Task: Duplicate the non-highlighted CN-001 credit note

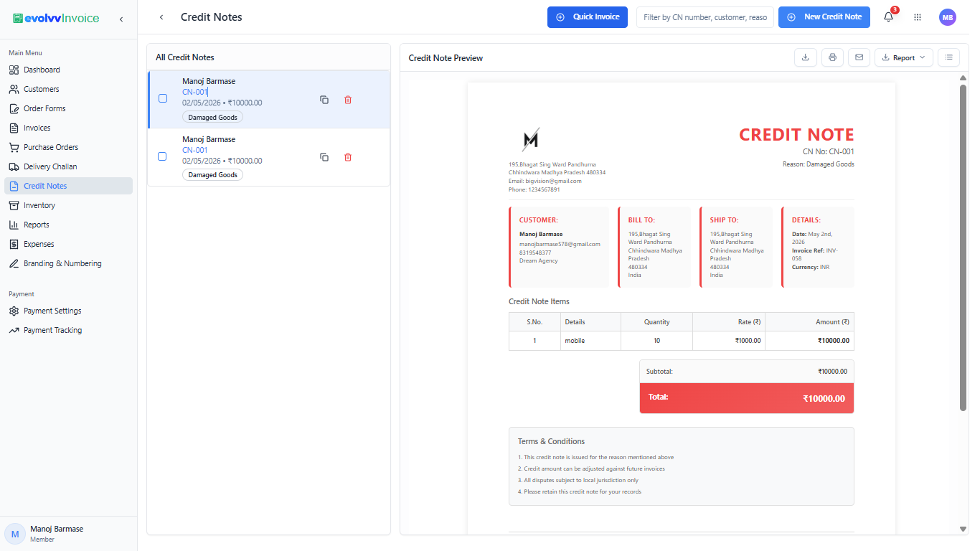Action: click(324, 157)
